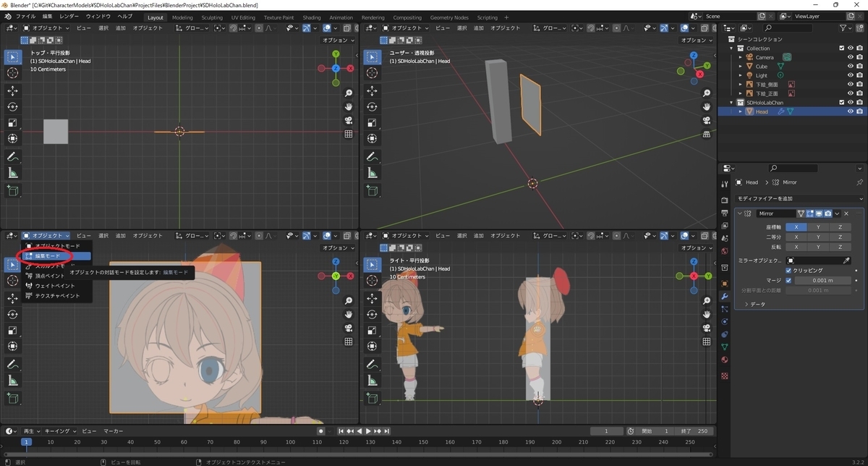Viewport: 868px width, 466px height.
Task: Select the Scale tool in top viewport
Action: click(13, 122)
